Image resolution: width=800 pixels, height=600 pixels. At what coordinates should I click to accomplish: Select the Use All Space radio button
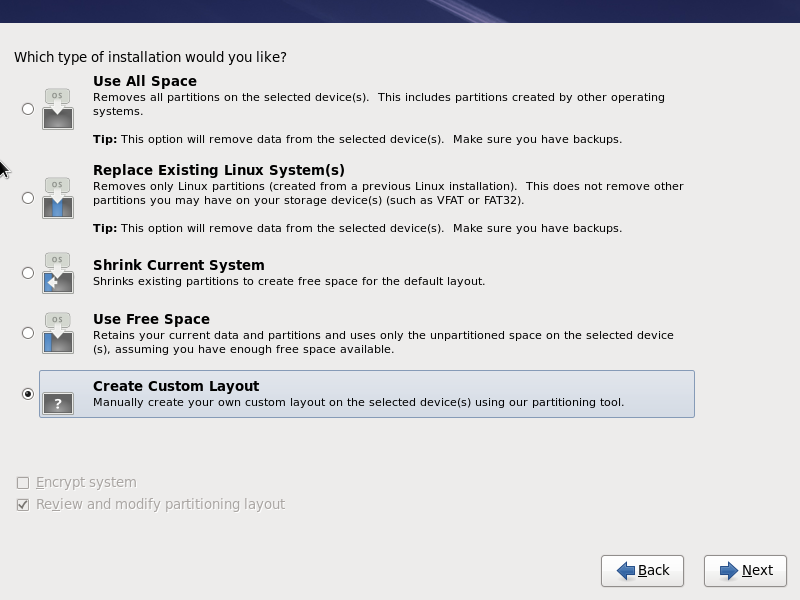tap(28, 109)
